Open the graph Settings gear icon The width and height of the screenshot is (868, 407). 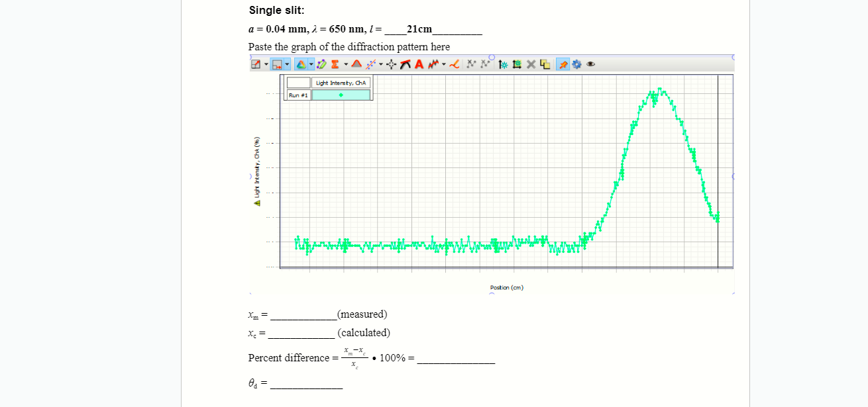576,64
